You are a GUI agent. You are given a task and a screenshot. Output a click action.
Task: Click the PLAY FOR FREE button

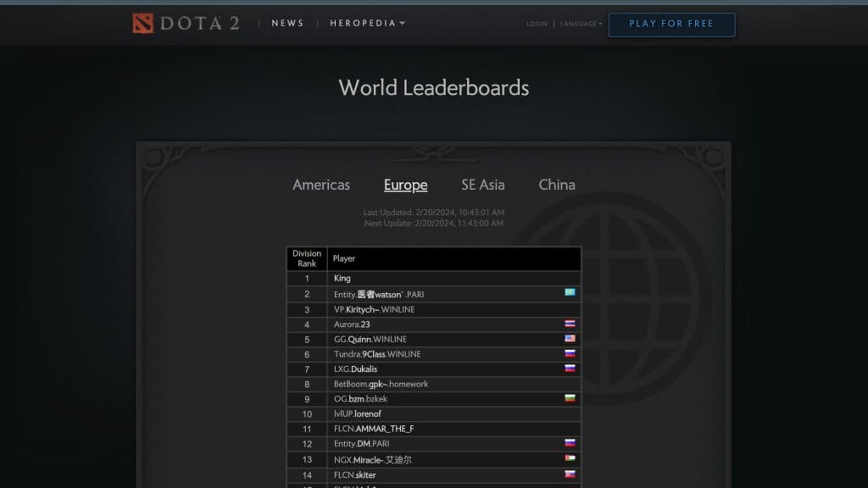671,24
